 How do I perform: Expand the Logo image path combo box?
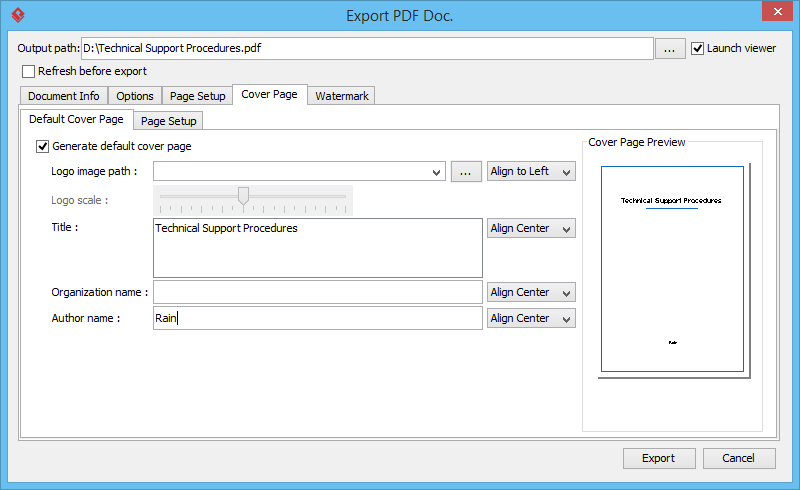[x=436, y=172]
